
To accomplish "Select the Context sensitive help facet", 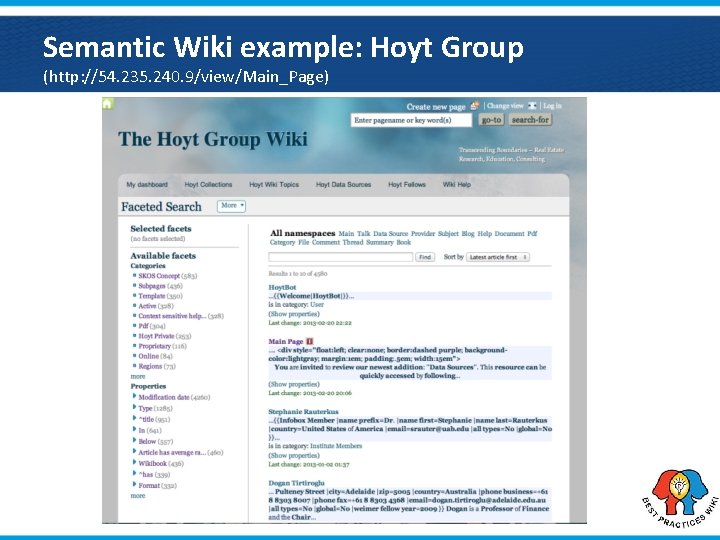I will (x=172, y=316).
